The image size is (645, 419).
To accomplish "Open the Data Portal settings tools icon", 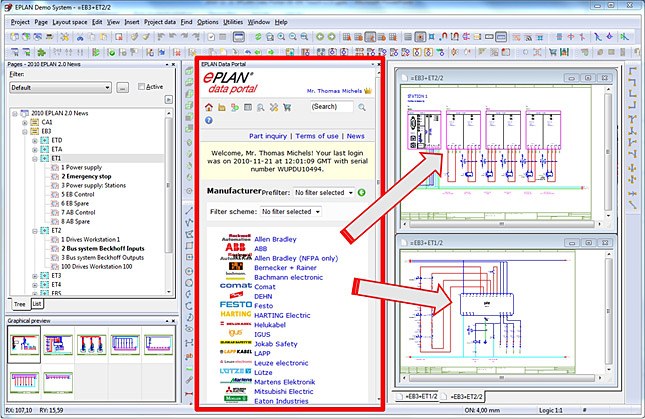I will coord(274,107).
